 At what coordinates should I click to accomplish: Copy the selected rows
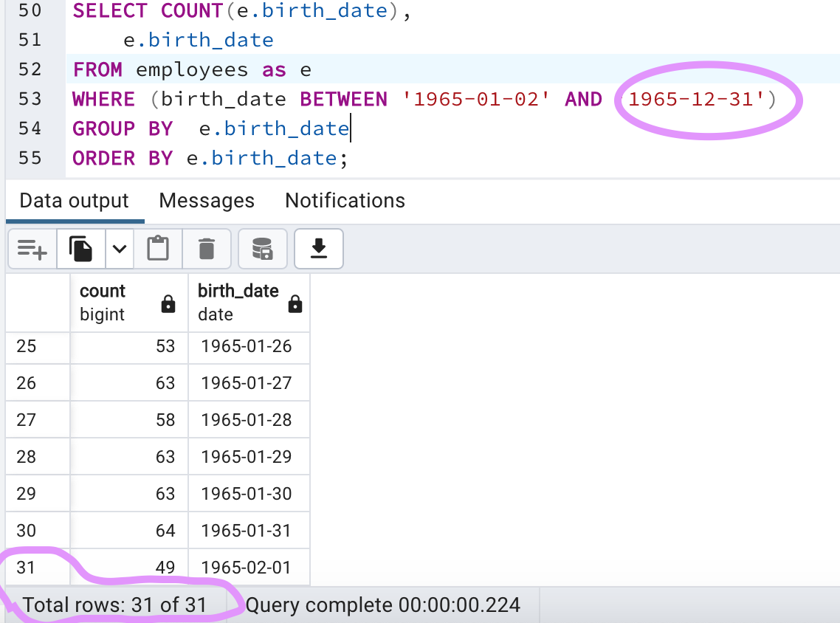pos(80,249)
